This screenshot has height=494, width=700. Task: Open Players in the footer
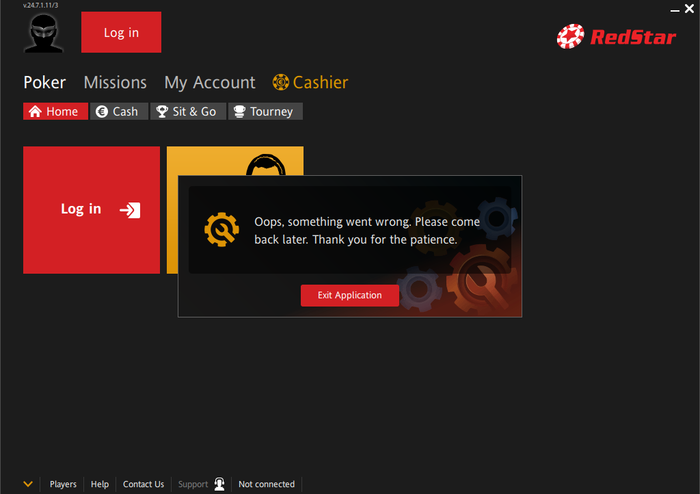tap(63, 484)
